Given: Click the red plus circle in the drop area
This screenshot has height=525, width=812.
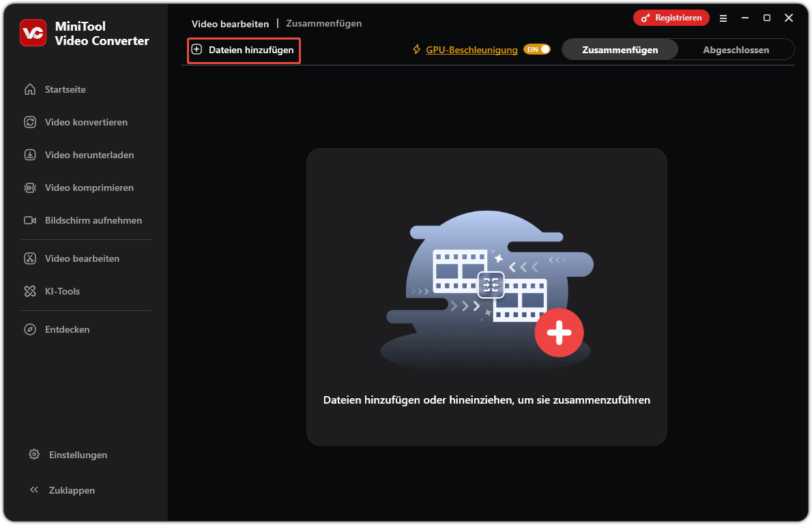Looking at the screenshot, I should tap(559, 333).
